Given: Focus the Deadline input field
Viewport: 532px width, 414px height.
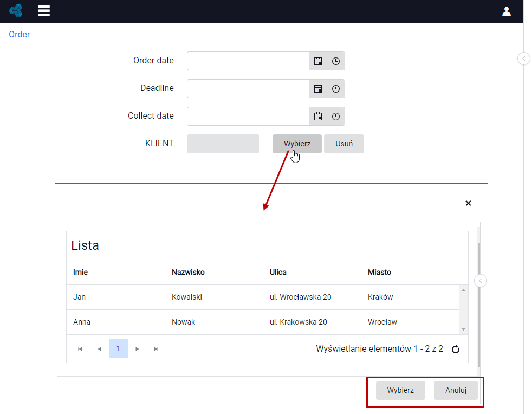Looking at the screenshot, I should coord(248,89).
